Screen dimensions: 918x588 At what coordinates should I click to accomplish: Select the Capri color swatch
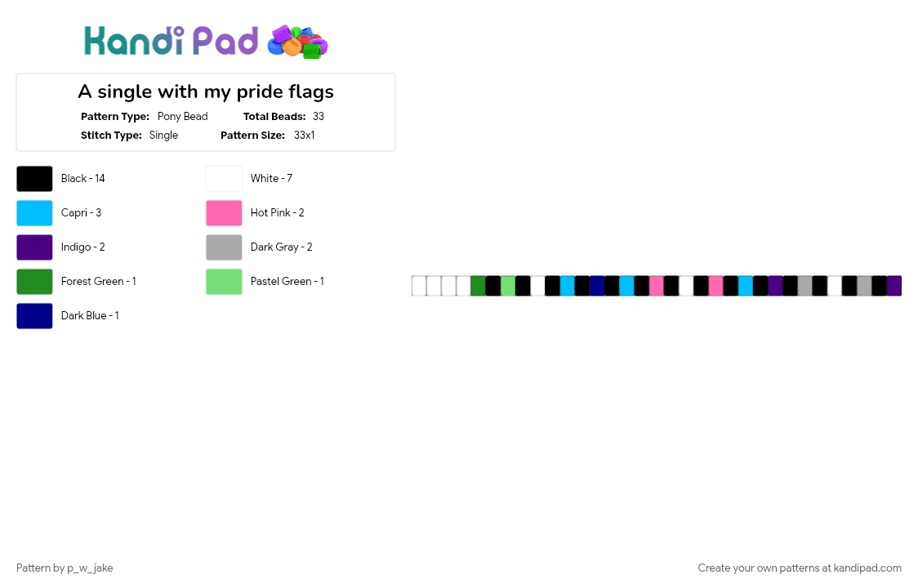click(34, 213)
